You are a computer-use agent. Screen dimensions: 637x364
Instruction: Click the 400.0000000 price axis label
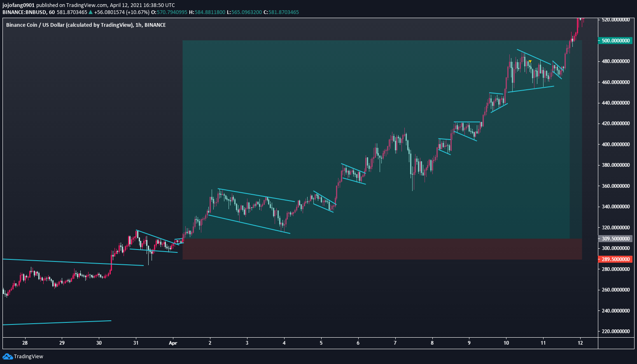[x=616, y=145]
